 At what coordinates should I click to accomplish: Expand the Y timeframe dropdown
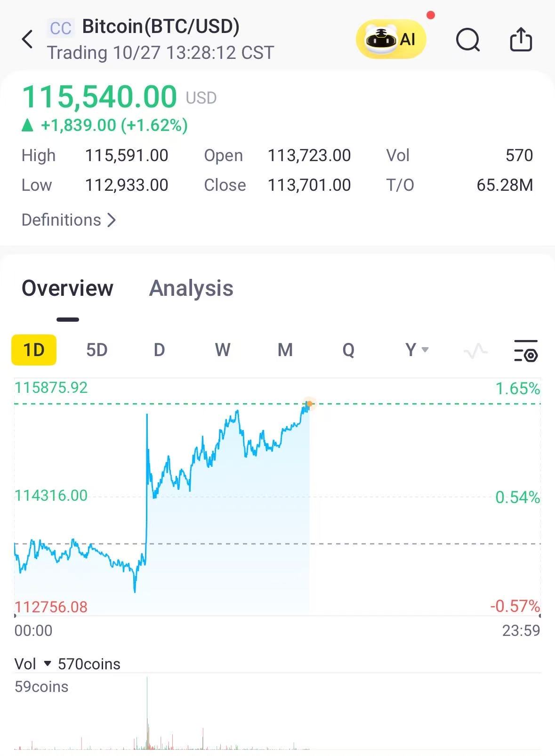coord(417,350)
